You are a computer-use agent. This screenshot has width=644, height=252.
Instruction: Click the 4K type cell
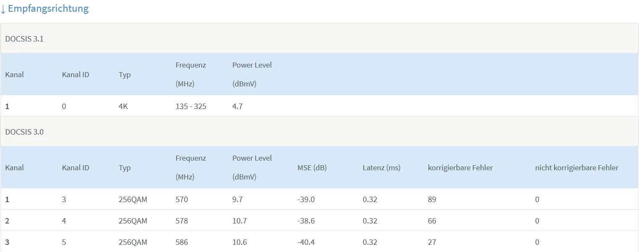(123, 107)
